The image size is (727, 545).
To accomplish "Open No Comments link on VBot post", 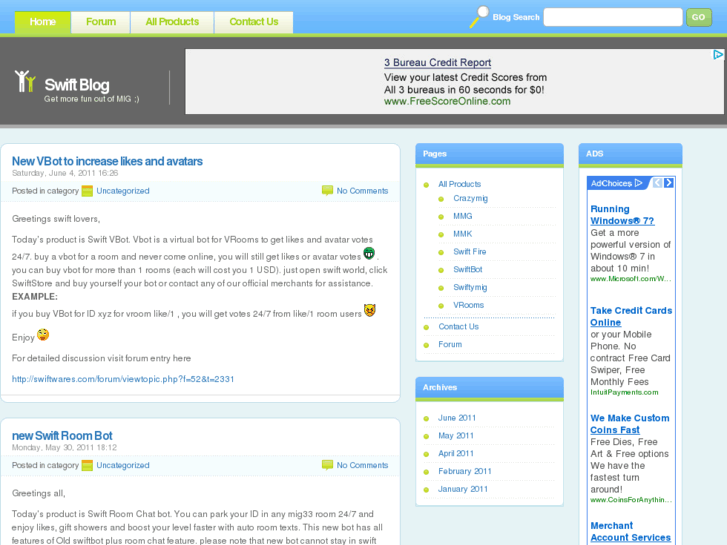I will tap(362, 191).
